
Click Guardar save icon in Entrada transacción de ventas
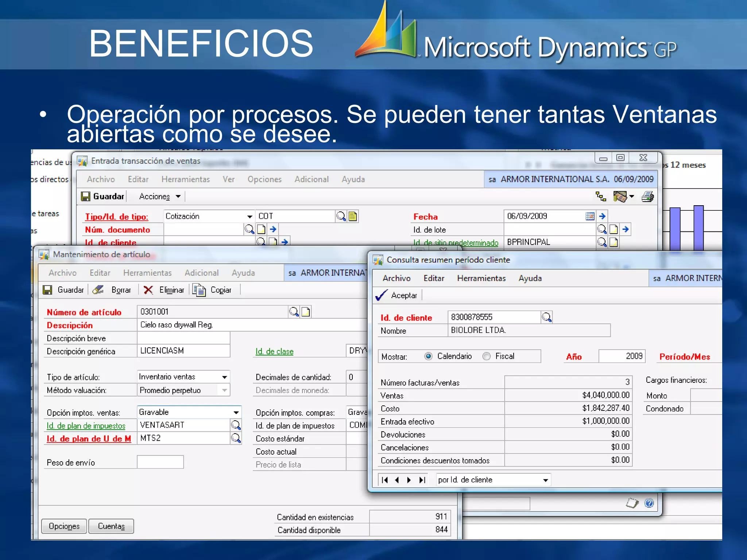(85, 197)
